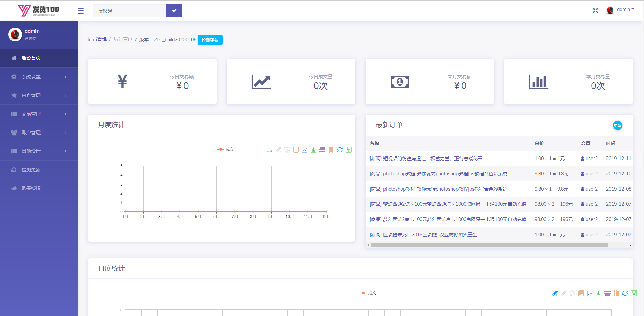Expand the 账户管理 sidebar menu
The height and width of the screenshot is (316, 644).
point(39,132)
